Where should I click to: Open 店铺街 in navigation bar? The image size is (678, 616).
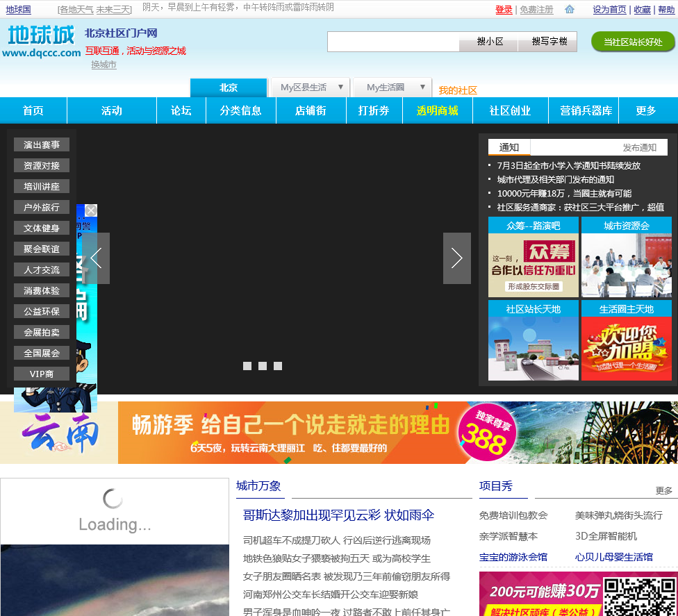click(311, 110)
